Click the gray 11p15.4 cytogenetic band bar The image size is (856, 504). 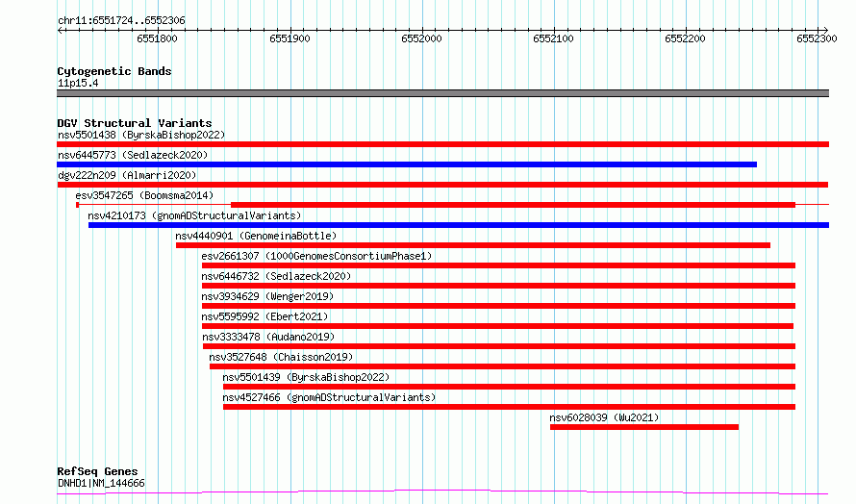click(x=442, y=93)
